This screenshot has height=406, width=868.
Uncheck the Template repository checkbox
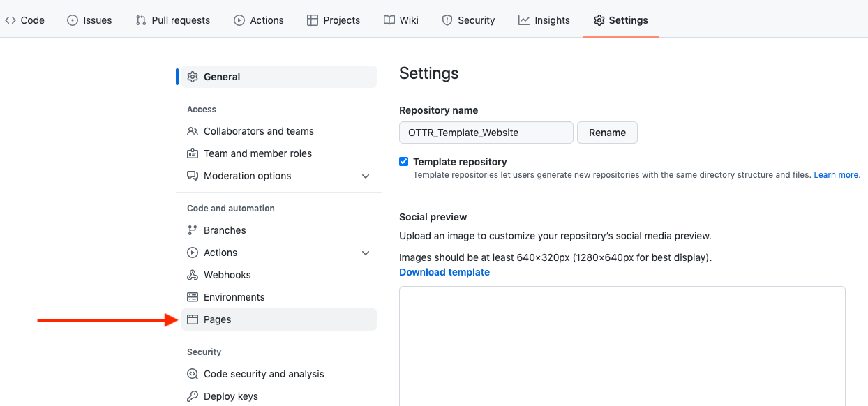tap(404, 162)
